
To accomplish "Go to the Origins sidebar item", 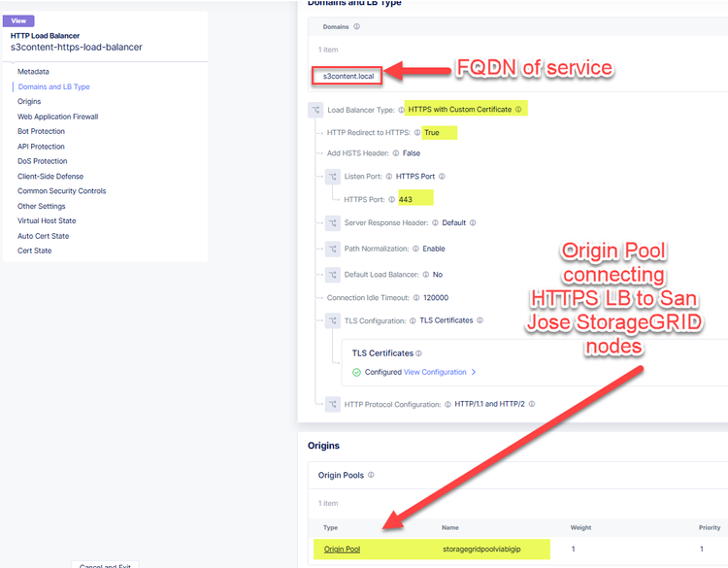I will [x=29, y=101].
